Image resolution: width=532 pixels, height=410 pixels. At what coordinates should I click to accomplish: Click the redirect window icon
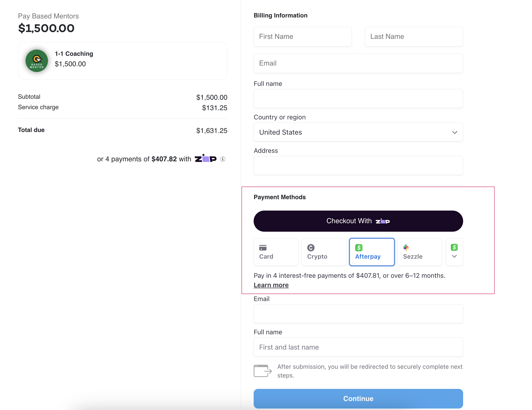[263, 371]
